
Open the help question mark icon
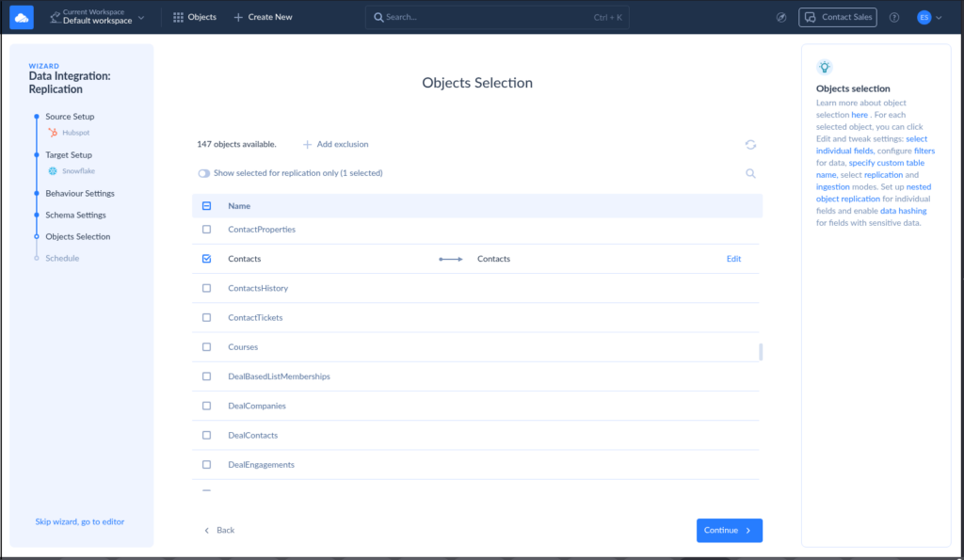[x=893, y=17]
